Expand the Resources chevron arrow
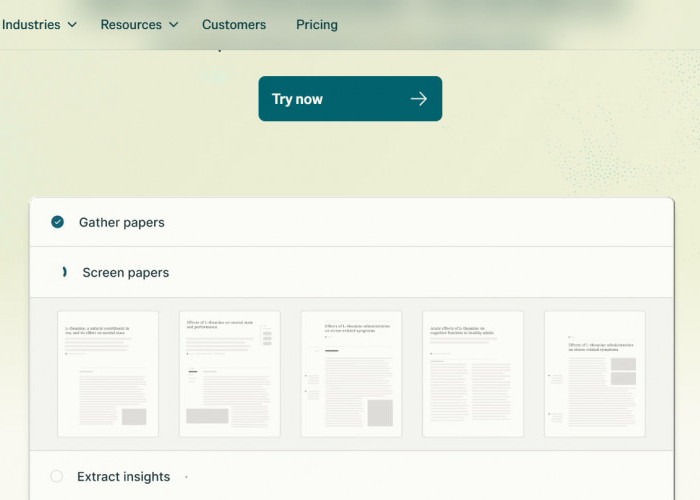700x500 pixels. click(174, 25)
